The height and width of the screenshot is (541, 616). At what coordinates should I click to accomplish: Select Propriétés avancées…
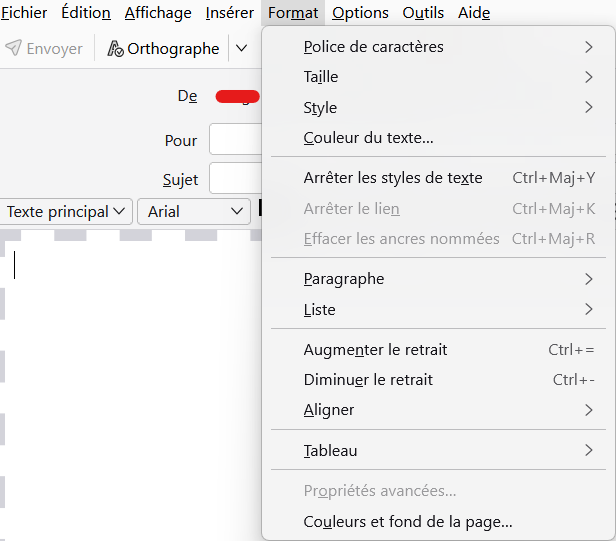[438, 491]
